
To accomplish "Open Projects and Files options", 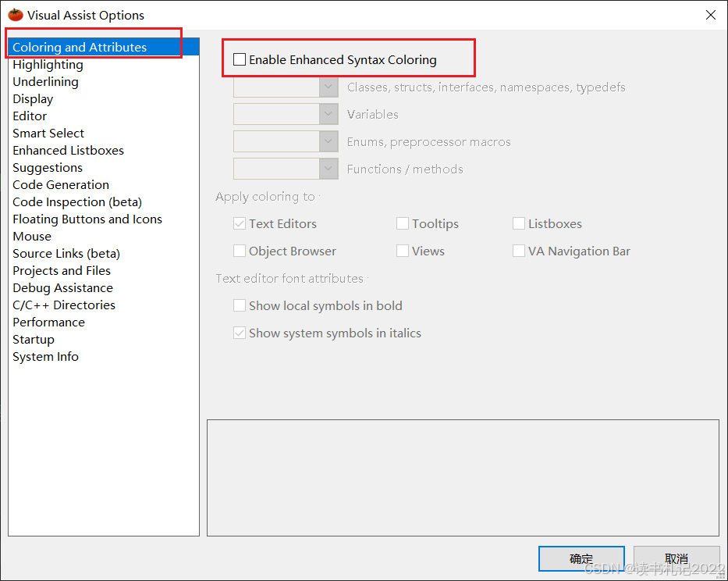I will (x=104, y=270).
